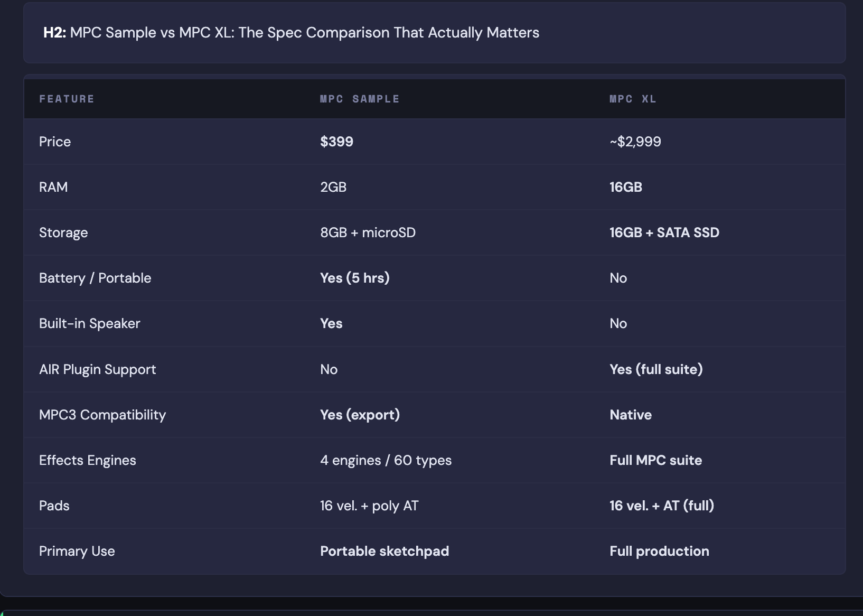Click the H2 heading about MPC Sample vs XL
This screenshot has width=863, height=616.
(x=291, y=33)
